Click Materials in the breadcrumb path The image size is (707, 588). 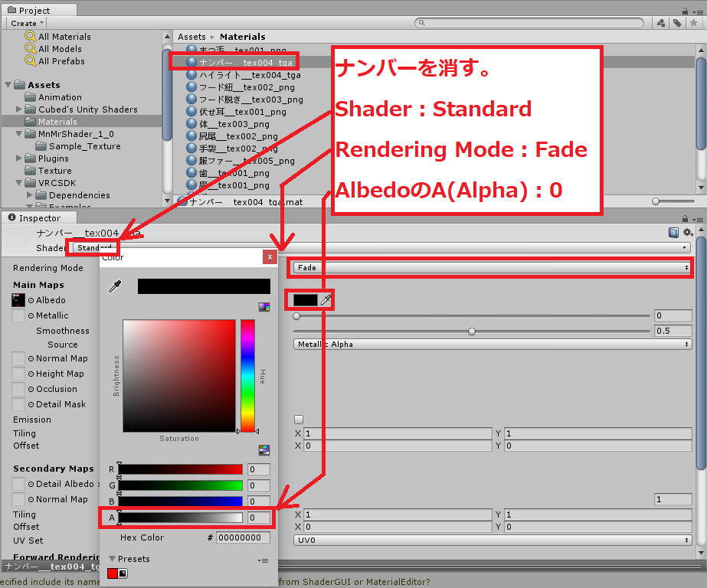(x=243, y=37)
